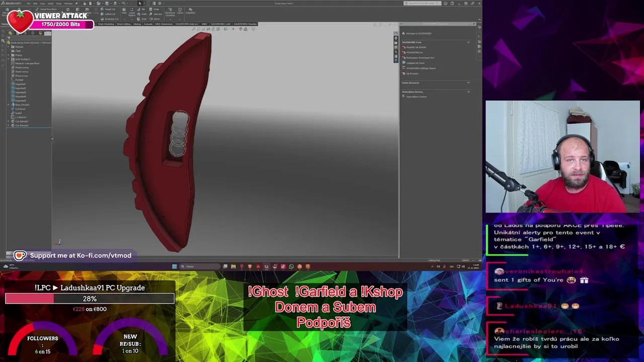The image size is (644, 362).
Task: Click the feature tree filter funnel icon
Action: click(9, 38)
